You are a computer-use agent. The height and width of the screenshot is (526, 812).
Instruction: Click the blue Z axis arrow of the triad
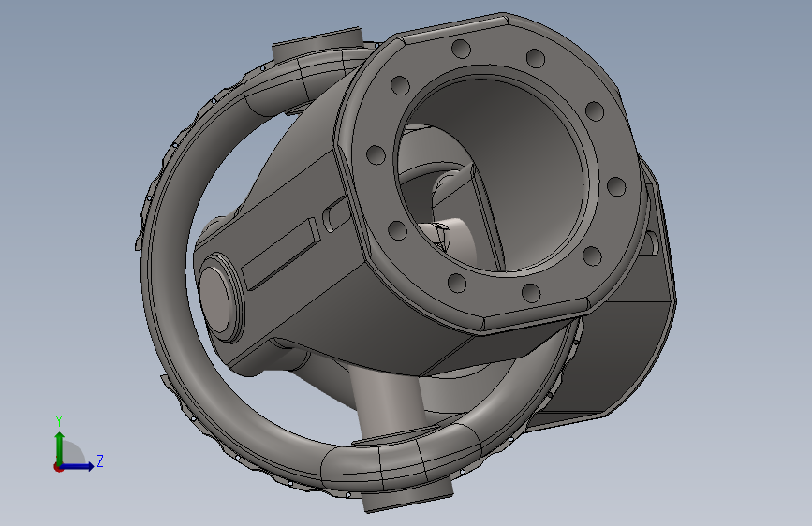78,466
